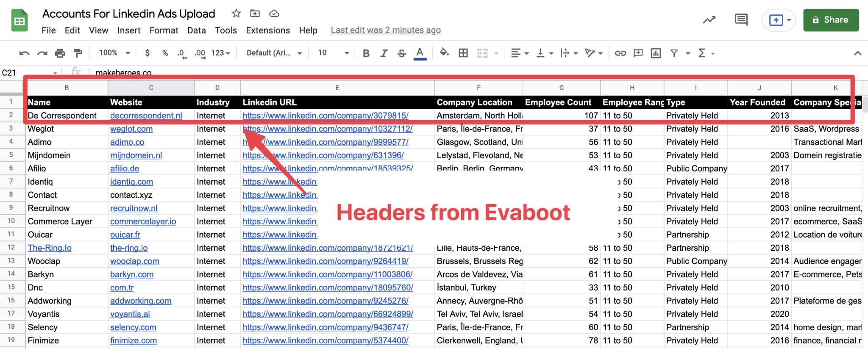
Task: Open the adimo.co website link
Action: coord(127,142)
